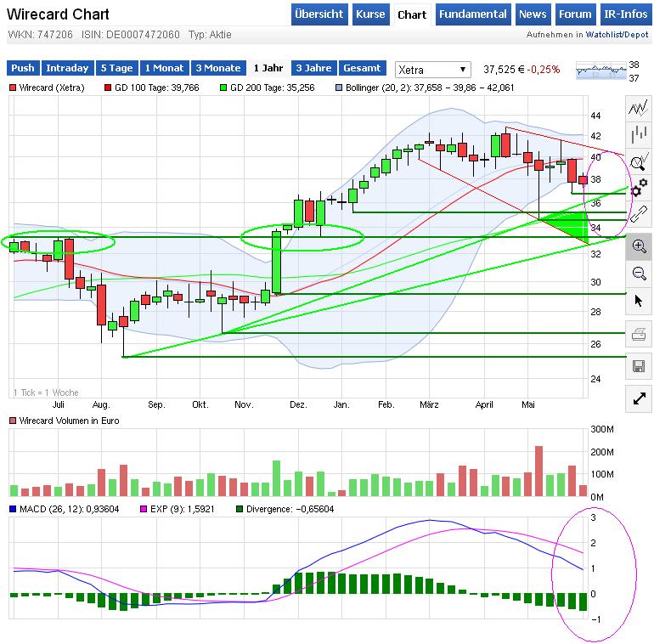Zoom in with the plus magnifier

[x=639, y=246]
